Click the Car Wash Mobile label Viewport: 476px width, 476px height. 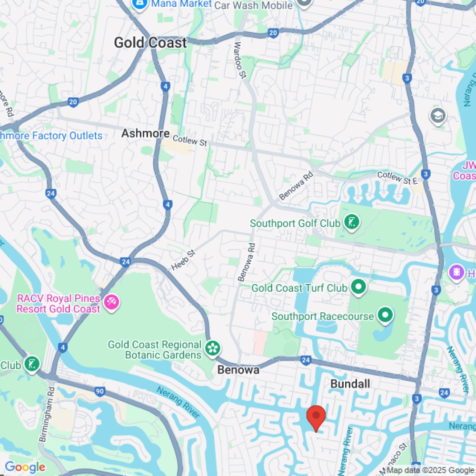coord(254,5)
